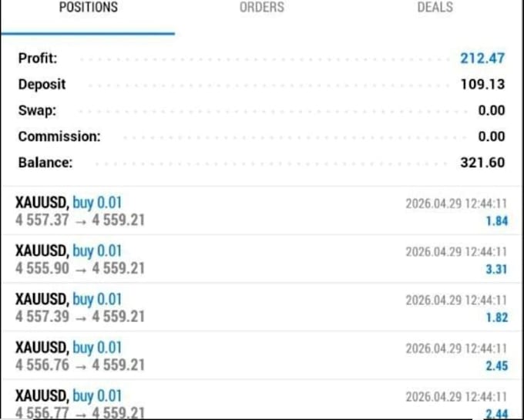Select the 1.82 profit amount
The height and width of the screenshot is (420, 524).
(496, 318)
